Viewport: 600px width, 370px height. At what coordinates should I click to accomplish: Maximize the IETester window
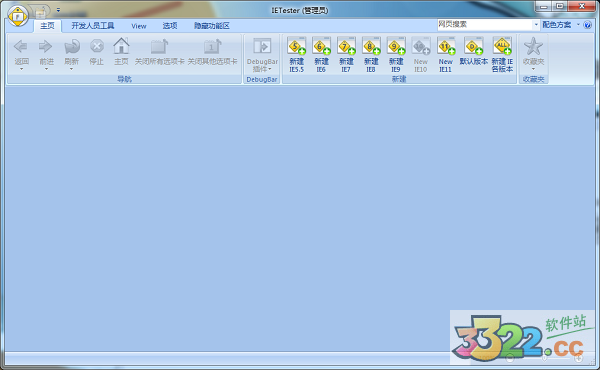coord(560,6)
